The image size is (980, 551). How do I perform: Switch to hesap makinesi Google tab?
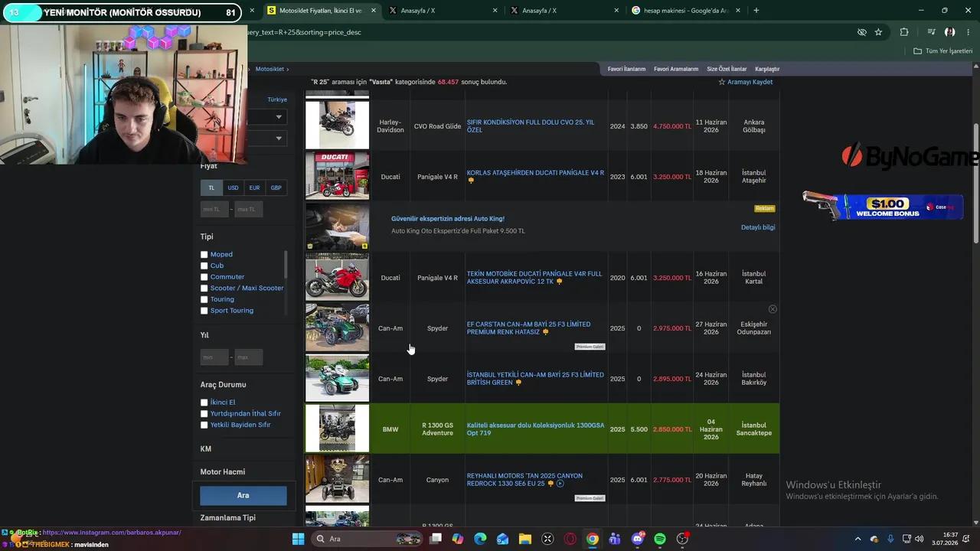(685, 11)
